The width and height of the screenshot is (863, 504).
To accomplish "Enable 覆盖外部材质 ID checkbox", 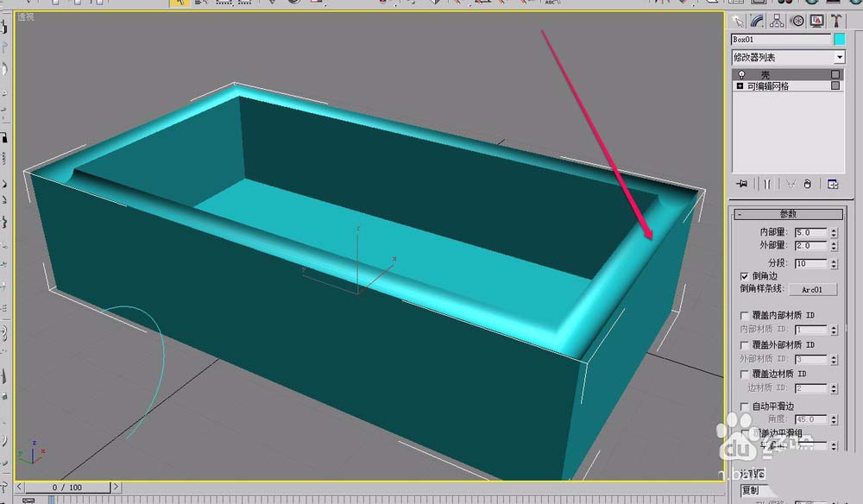I will (x=744, y=345).
